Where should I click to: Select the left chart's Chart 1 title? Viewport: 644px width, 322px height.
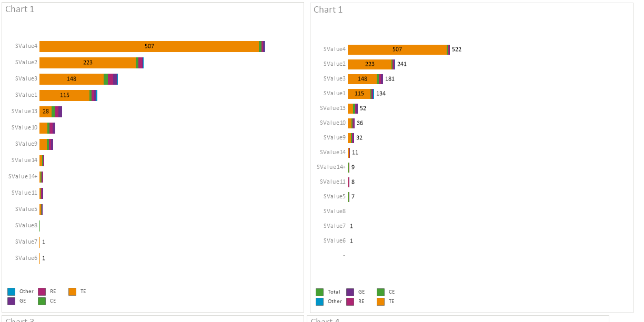coord(20,9)
